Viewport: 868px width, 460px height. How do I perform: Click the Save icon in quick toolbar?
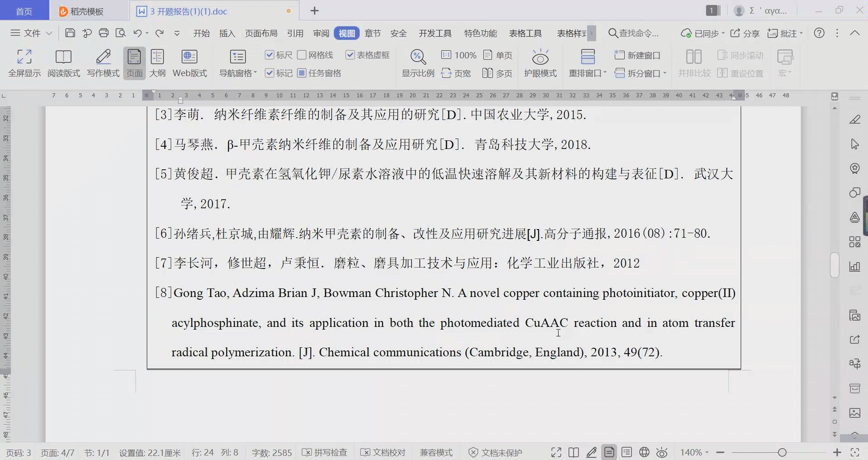(70, 33)
